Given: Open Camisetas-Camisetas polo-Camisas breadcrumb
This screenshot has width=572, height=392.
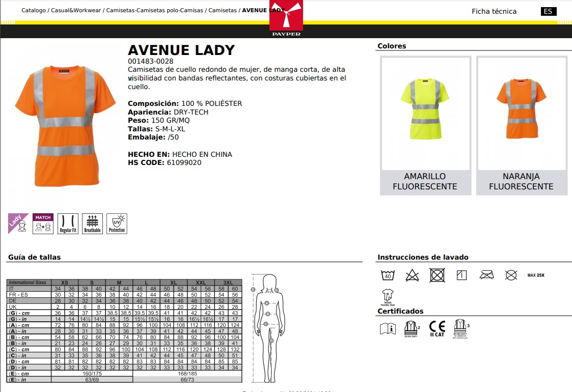Looking at the screenshot, I should pyautogui.click(x=154, y=10).
